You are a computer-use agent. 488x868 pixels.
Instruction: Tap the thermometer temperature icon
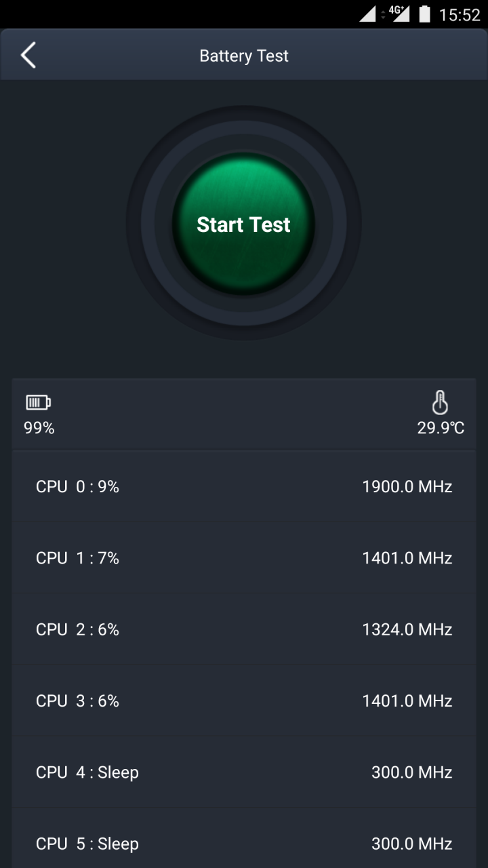point(441,403)
